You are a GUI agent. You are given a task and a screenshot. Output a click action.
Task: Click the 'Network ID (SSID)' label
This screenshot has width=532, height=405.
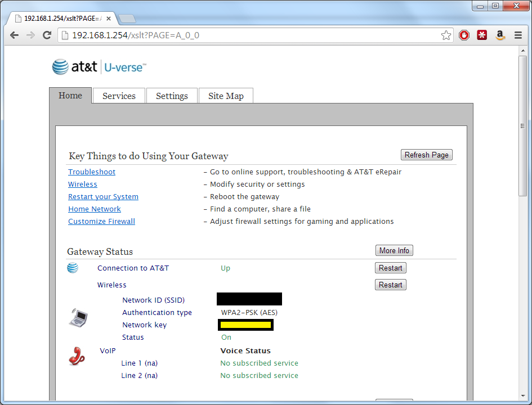point(153,300)
